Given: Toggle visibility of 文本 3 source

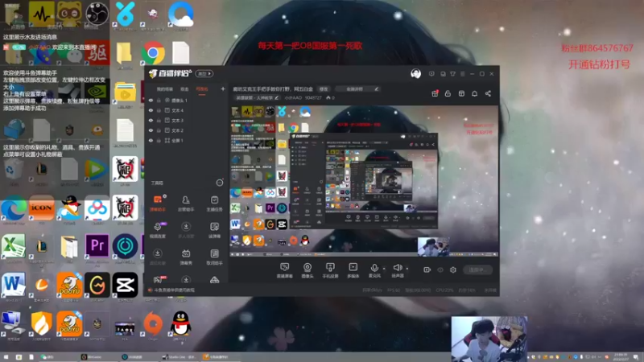Looking at the screenshot, I should (x=151, y=120).
